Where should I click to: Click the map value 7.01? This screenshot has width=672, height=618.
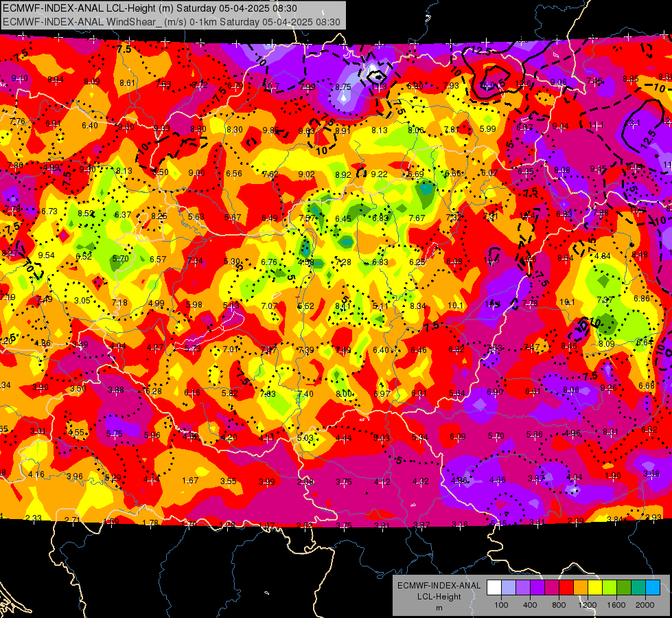[x=231, y=349]
